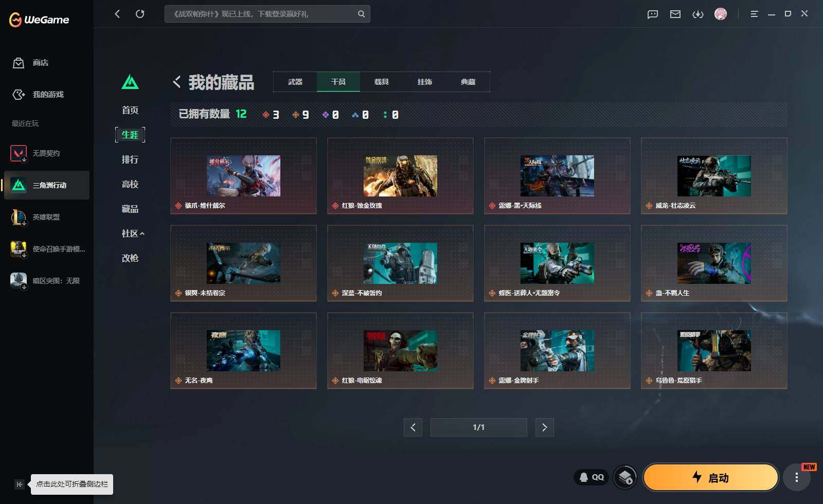Open the 露娜-黑•天际线 skin card
Viewport: 823px width, 504px height.
click(557, 176)
